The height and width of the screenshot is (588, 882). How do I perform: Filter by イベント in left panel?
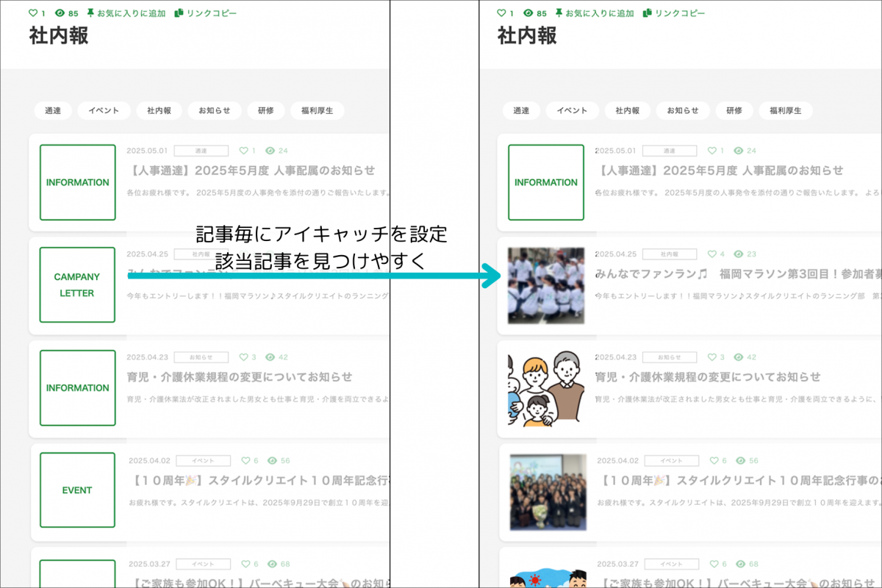[104, 111]
